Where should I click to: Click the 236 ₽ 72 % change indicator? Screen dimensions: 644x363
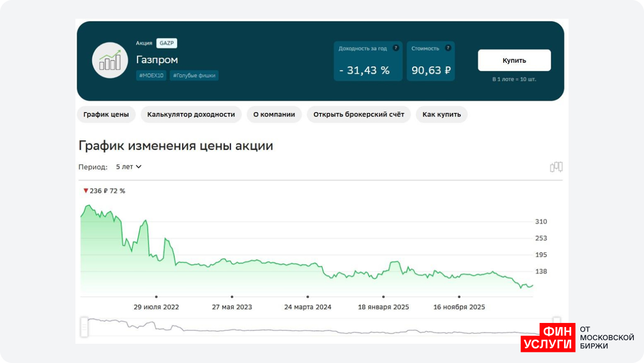tap(104, 191)
